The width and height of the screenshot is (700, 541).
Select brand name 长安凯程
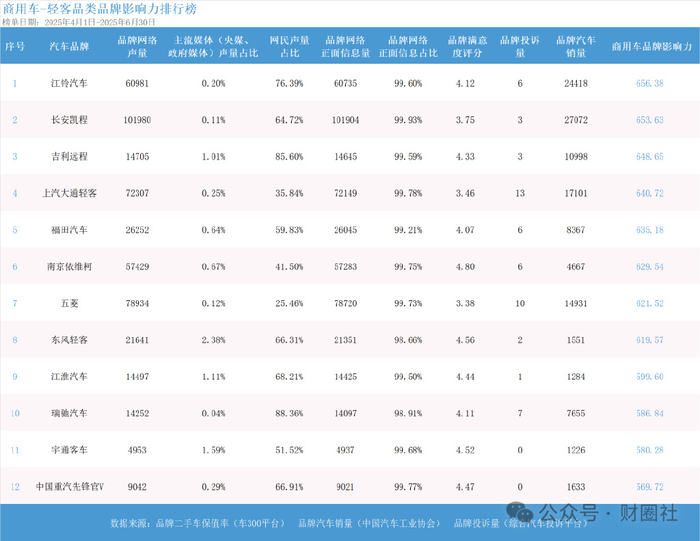click(69, 120)
